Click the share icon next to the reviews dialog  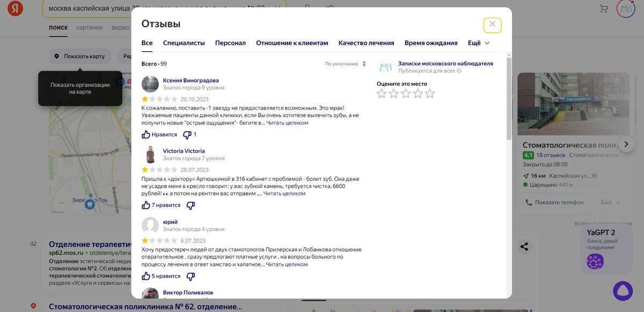point(523,247)
